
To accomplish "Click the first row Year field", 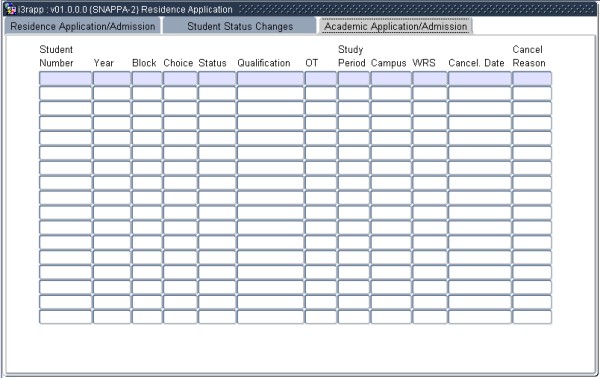I will click(x=112, y=78).
